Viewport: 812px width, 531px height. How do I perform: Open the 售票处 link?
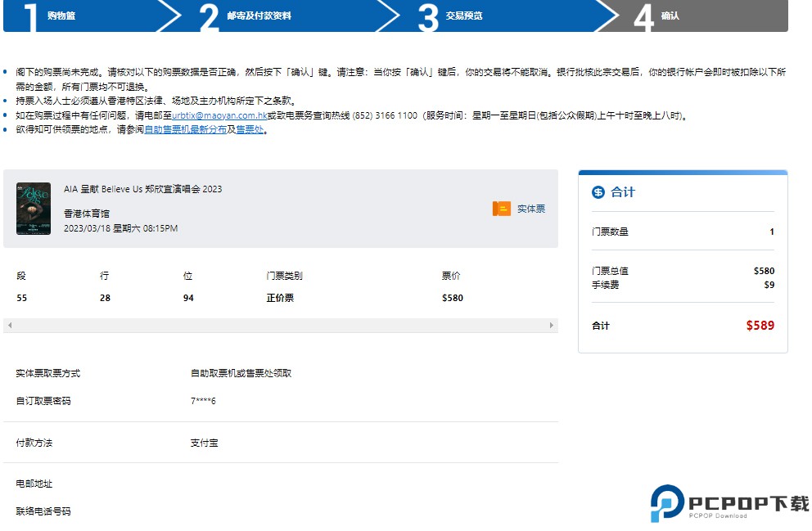250,129
